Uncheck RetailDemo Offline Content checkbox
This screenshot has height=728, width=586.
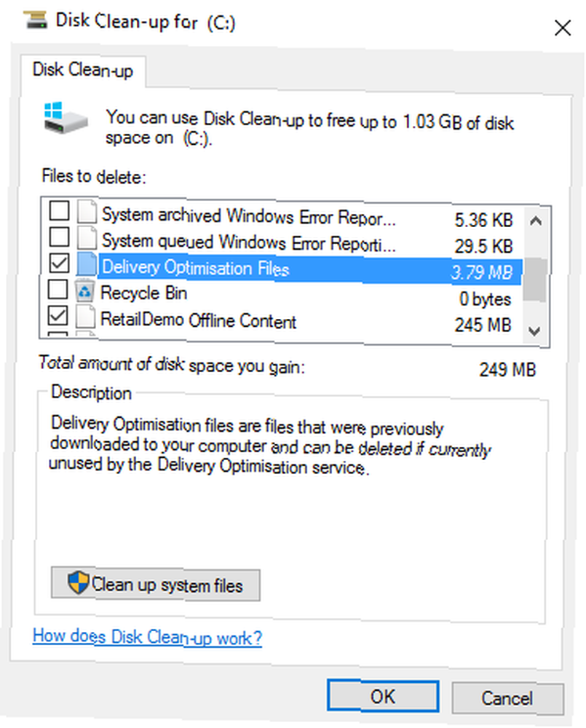pyautogui.click(x=58, y=316)
